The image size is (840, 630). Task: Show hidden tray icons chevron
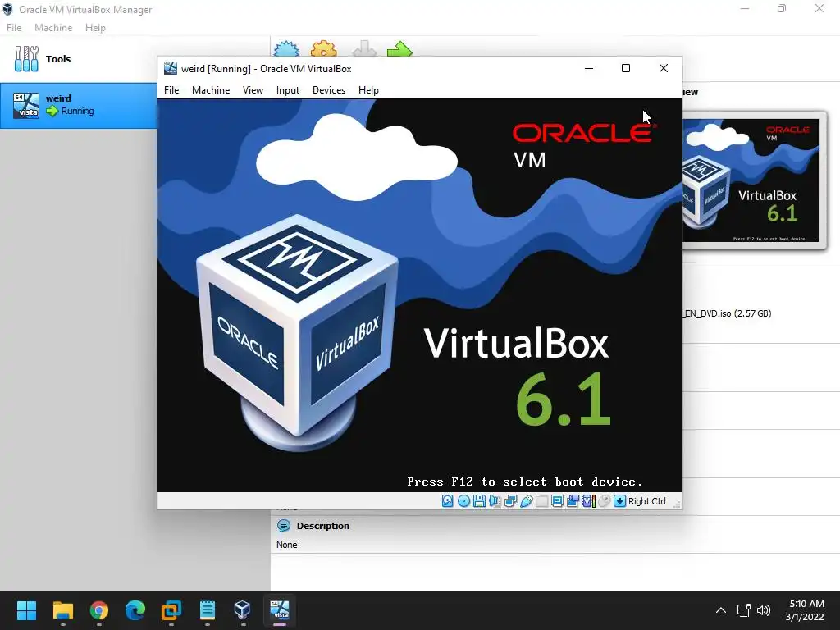pyautogui.click(x=721, y=610)
